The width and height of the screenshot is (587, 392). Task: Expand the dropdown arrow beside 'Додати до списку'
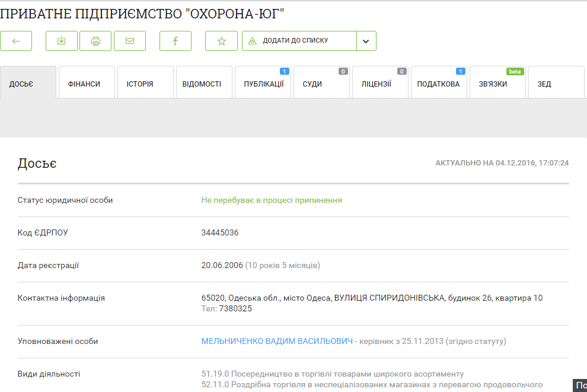[366, 41]
